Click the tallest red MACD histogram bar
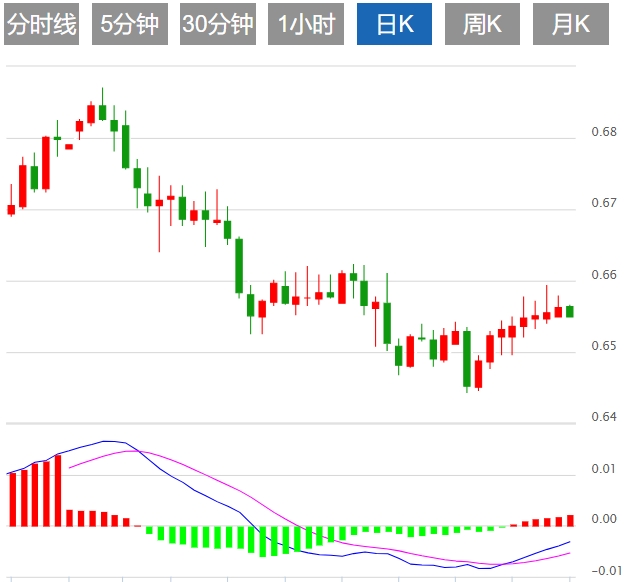 58,491
